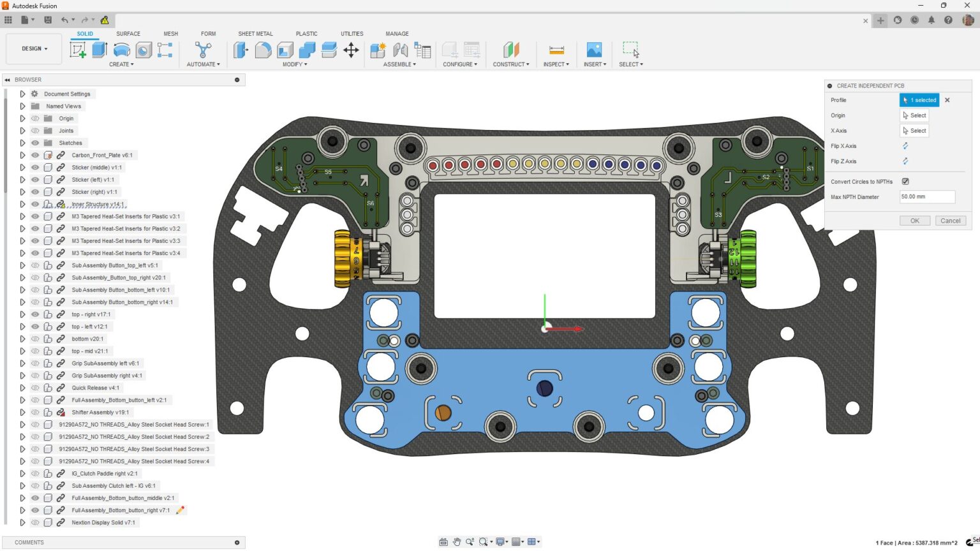Click the Move/Copy tool icon
The image size is (980, 551).
click(x=351, y=50)
